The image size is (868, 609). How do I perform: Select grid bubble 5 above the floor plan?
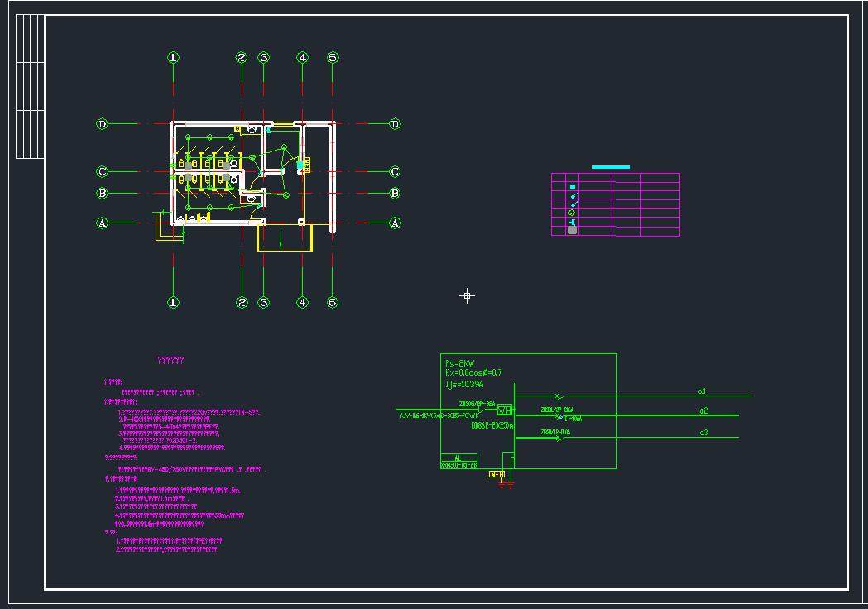333,58
